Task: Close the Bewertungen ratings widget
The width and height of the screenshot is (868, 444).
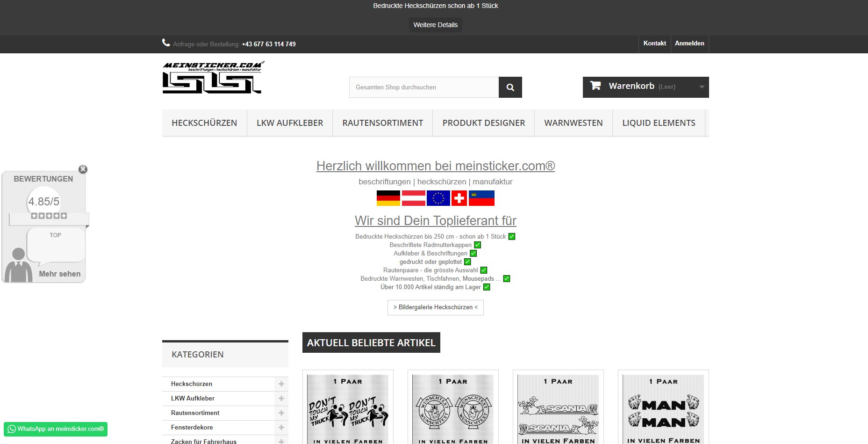Action: click(x=83, y=169)
